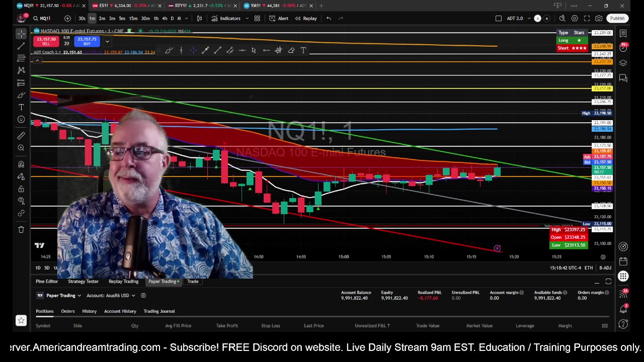
Task: Open the Trading Journal tab
Action: [x=159, y=311]
